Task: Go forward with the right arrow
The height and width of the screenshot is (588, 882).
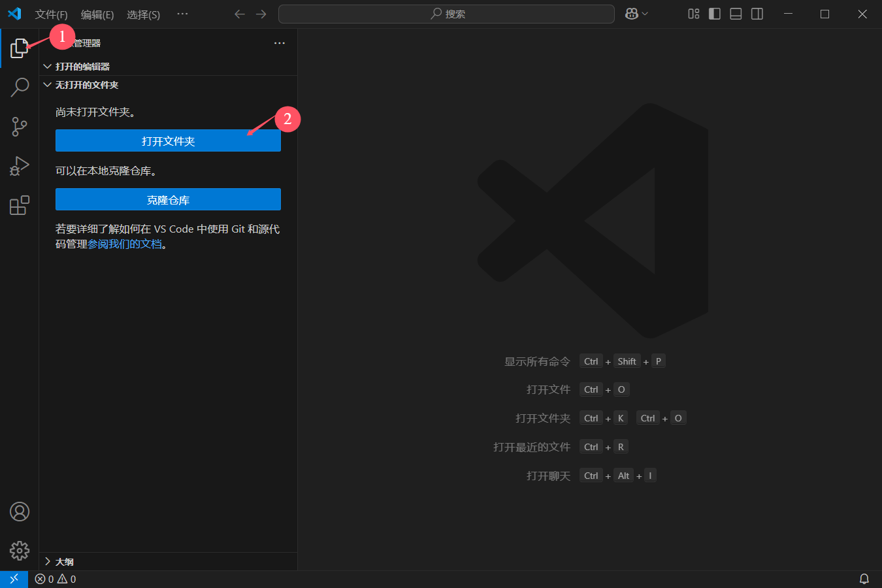Action: [261, 14]
